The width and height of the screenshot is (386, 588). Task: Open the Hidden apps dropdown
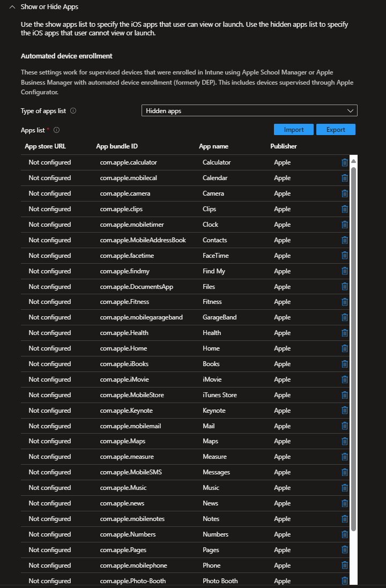[x=249, y=111]
